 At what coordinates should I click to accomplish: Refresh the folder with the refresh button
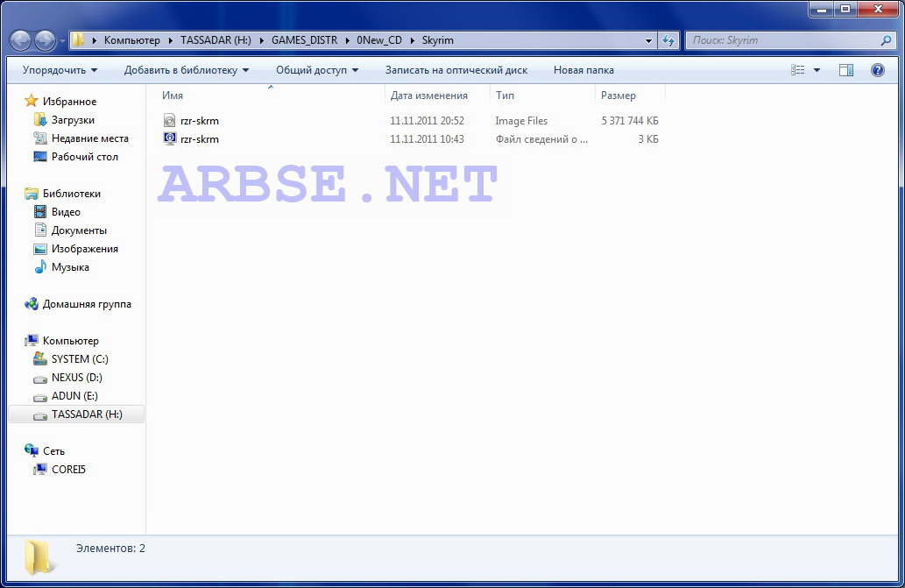click(668, 40)
